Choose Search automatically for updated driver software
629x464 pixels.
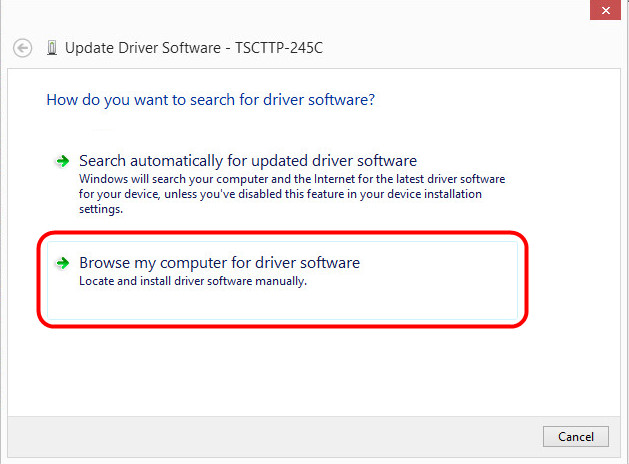pyautogui.click(x=247, y=160)
